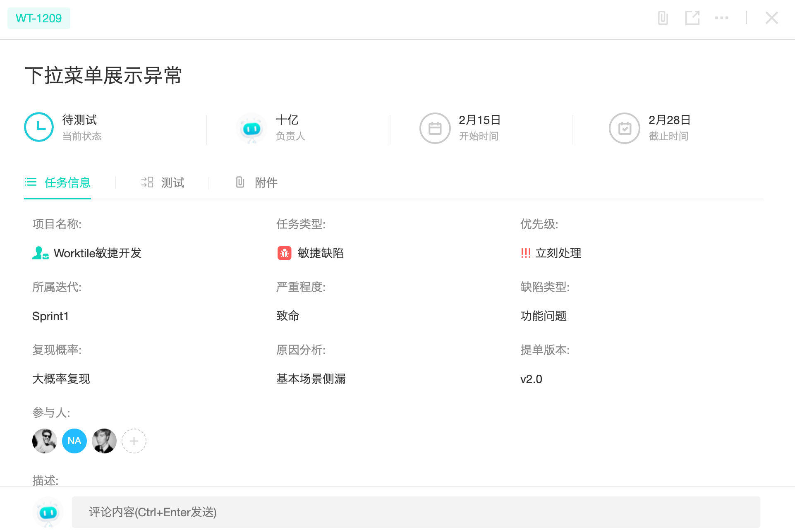
Task: Click the due date calendar-check icon
Action: (624, 128)
